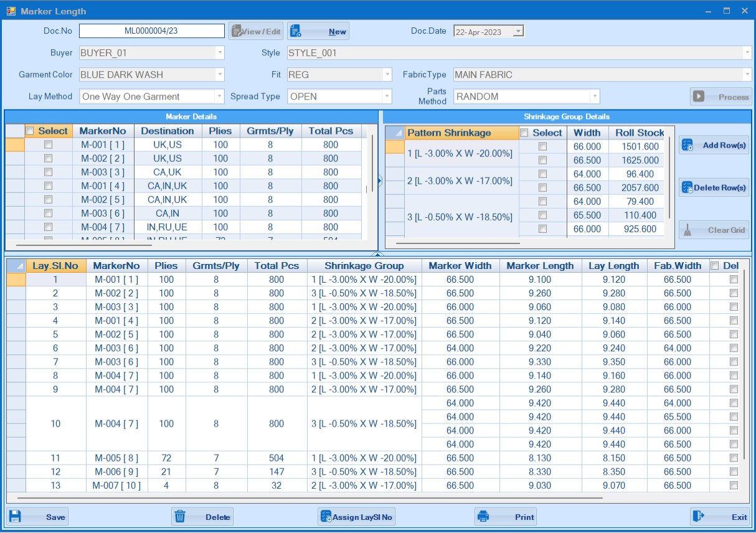Click the Marker Length app icon in title bar
The height and width of the screenshot is (533, 756).
[x=11, y=11]
